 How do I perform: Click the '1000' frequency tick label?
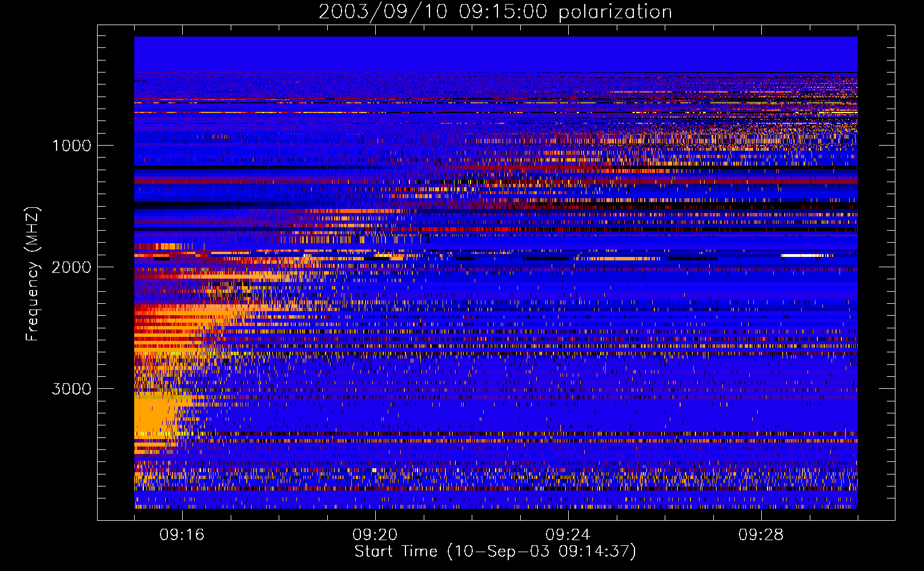(x=71, y=146)
